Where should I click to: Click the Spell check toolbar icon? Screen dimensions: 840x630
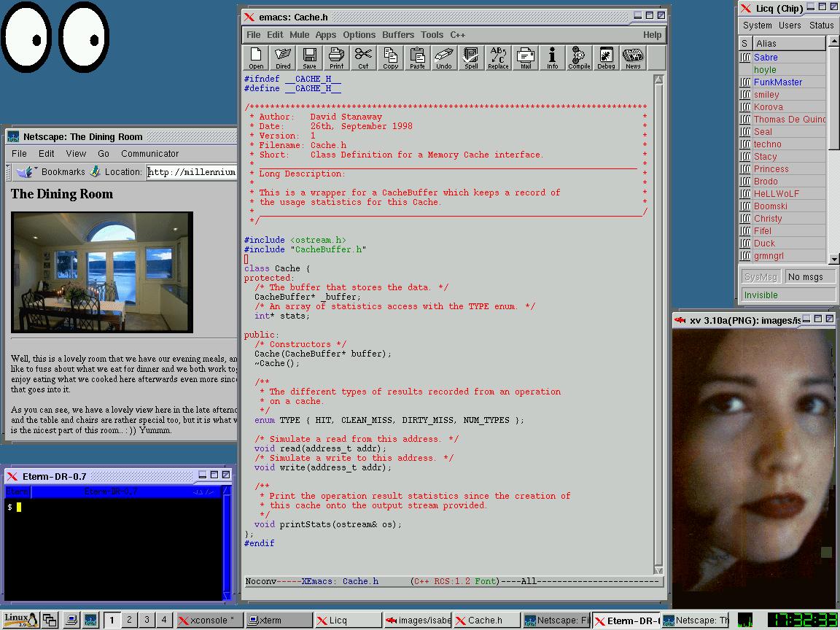pos(471,58)
